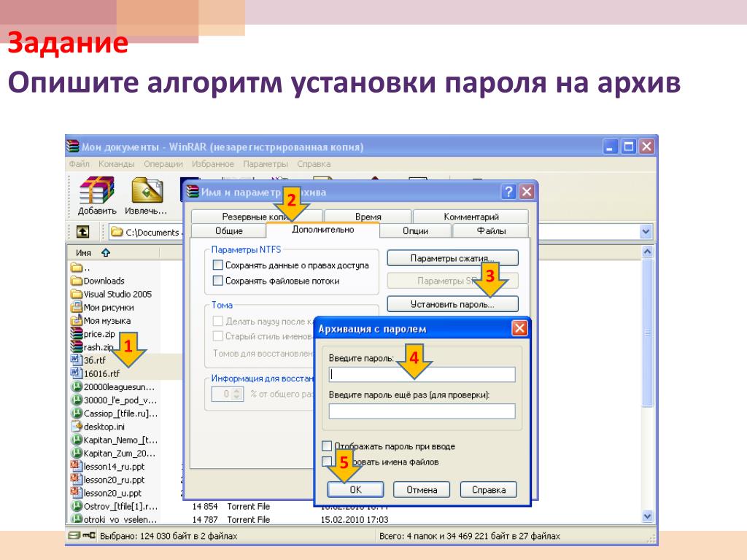This screenshot has width=747, height=560.
Task: Click the Введите пароль input field
Action: pyautogui.click(x=422, y=374)
